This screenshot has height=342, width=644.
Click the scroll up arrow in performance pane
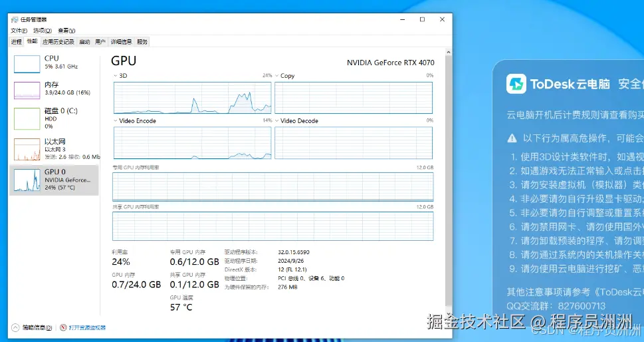[x=449, y=52]
